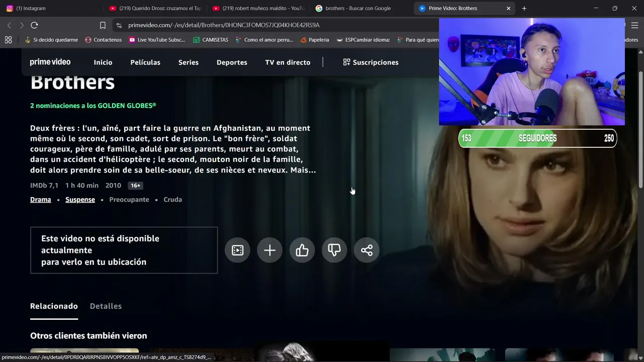Click the Brothers title heading
Viewport: 644px width, 362px height.
(x=72, y=82)
